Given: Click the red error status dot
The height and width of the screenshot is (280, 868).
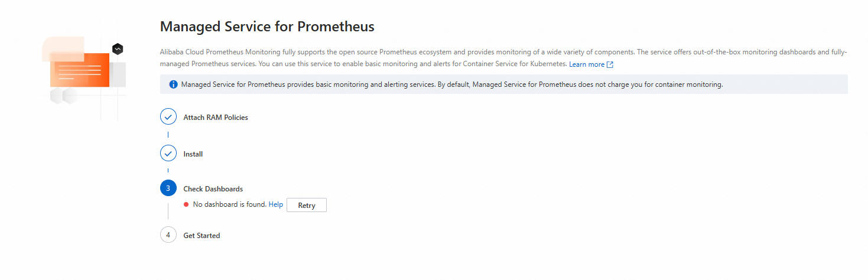Looking at the screenshot, I should point(186,204).
